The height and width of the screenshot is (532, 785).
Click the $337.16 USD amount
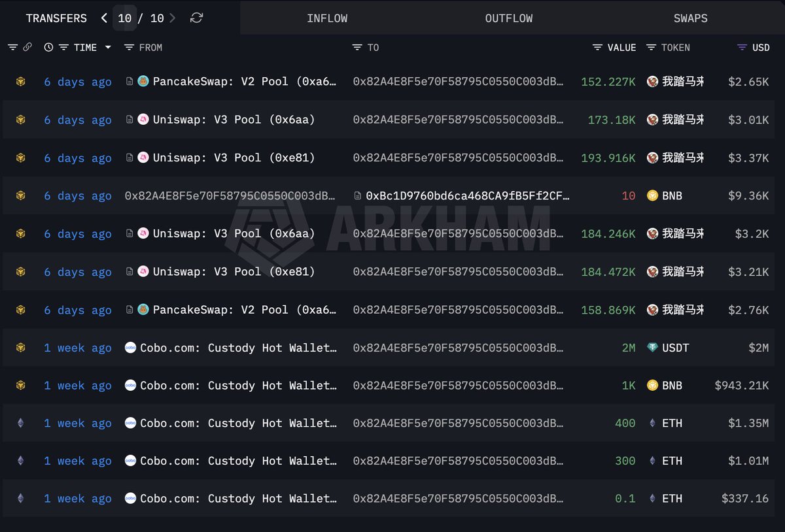tap(745, 499)
